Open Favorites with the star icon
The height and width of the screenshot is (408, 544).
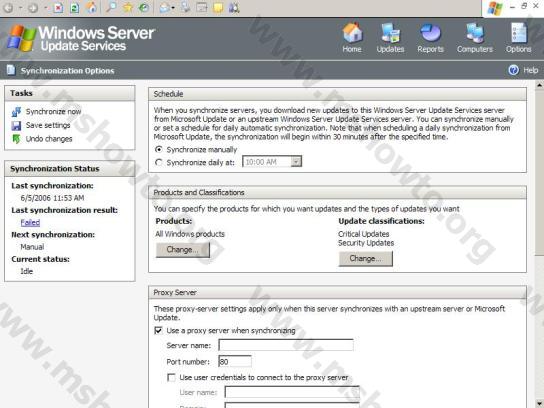(127, 7)
